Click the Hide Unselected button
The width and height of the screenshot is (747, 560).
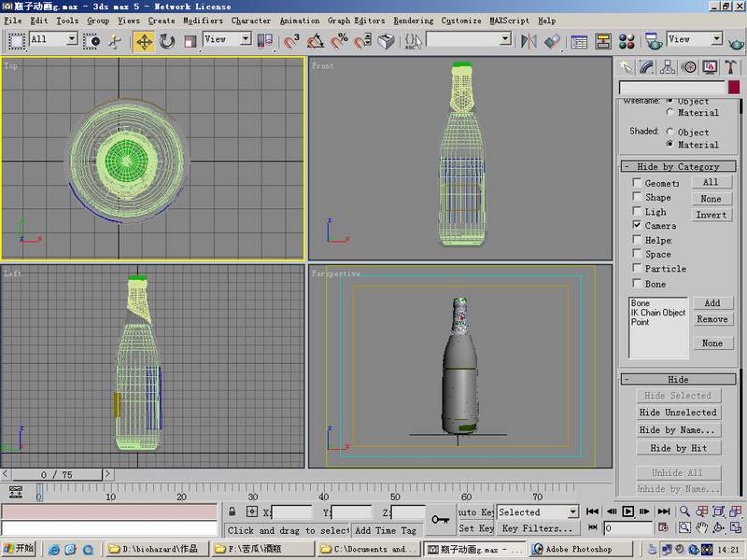tap(678, 412)
